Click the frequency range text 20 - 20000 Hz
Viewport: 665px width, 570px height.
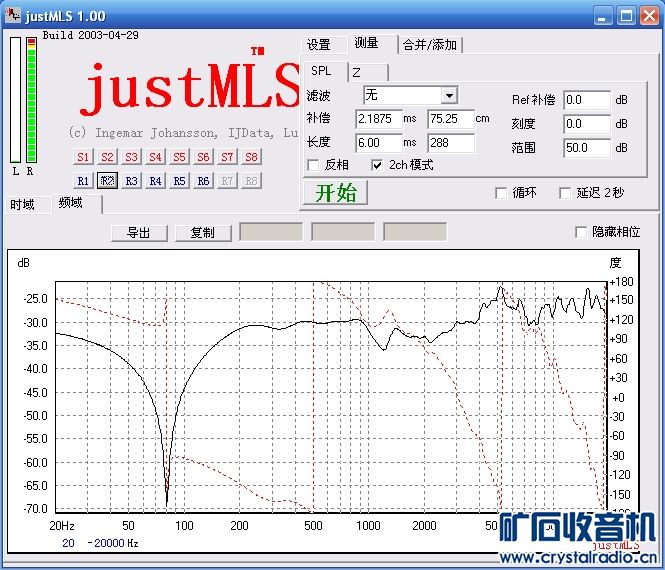point(101,543)
